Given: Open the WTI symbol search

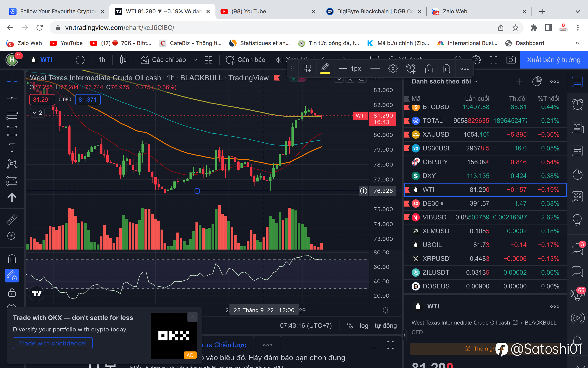Looking at the screenshot, I should pos(42,60).
